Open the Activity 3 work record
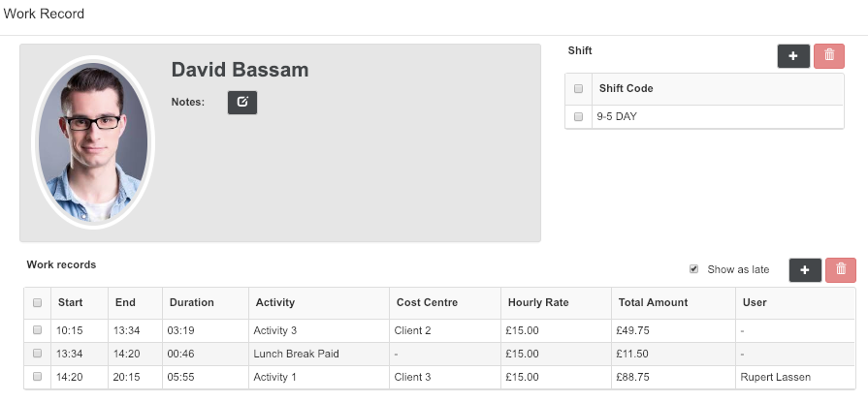This screenshot has width=868, height=402. point(275,330)
